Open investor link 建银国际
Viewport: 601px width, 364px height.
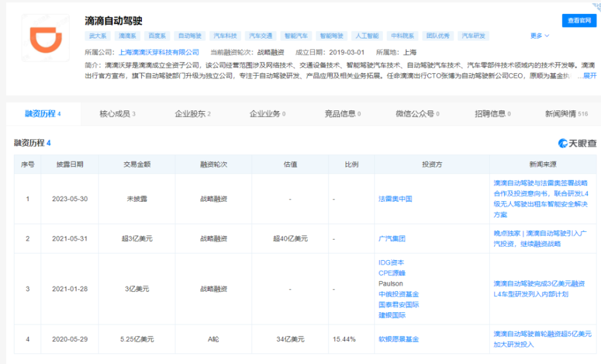click(392, 315)
